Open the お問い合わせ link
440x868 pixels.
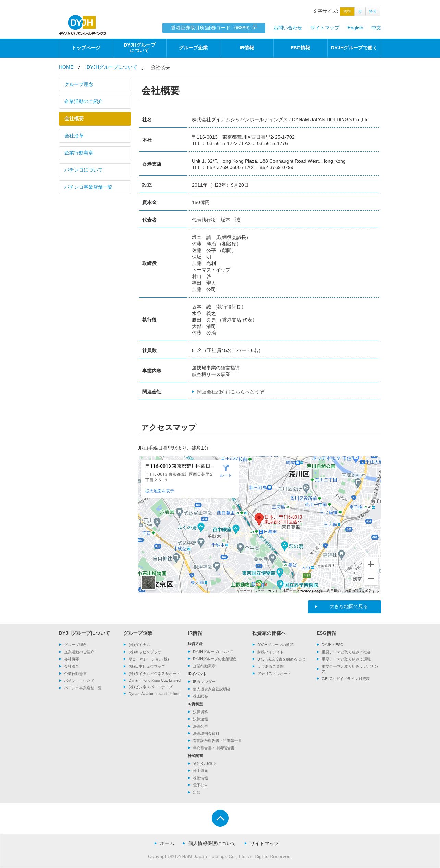[288, 28]
